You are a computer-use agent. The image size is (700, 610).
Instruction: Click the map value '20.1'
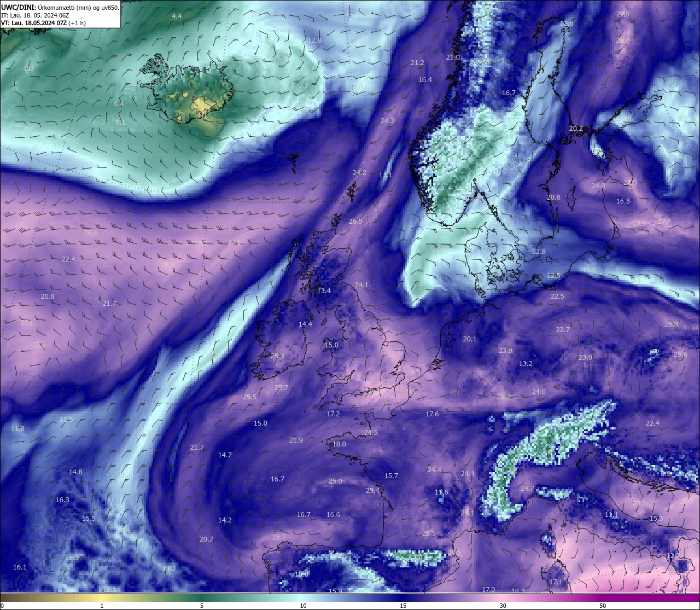(470, 339)
